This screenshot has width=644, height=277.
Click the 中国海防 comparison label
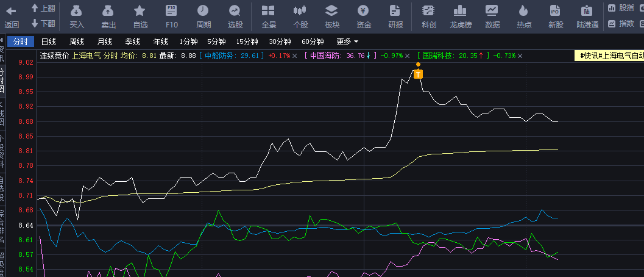325,56
